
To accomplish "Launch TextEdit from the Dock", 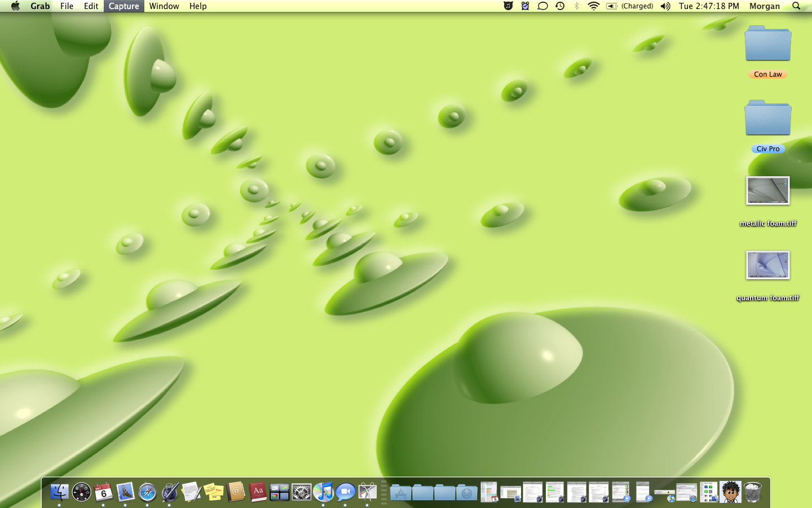I will coord(191,492).
